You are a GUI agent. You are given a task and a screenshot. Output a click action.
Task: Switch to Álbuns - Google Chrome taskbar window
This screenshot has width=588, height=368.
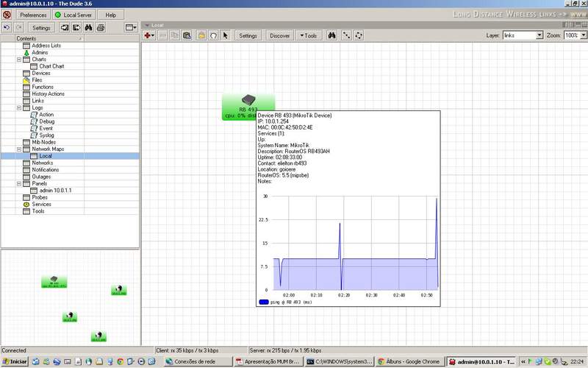(409, 361)
